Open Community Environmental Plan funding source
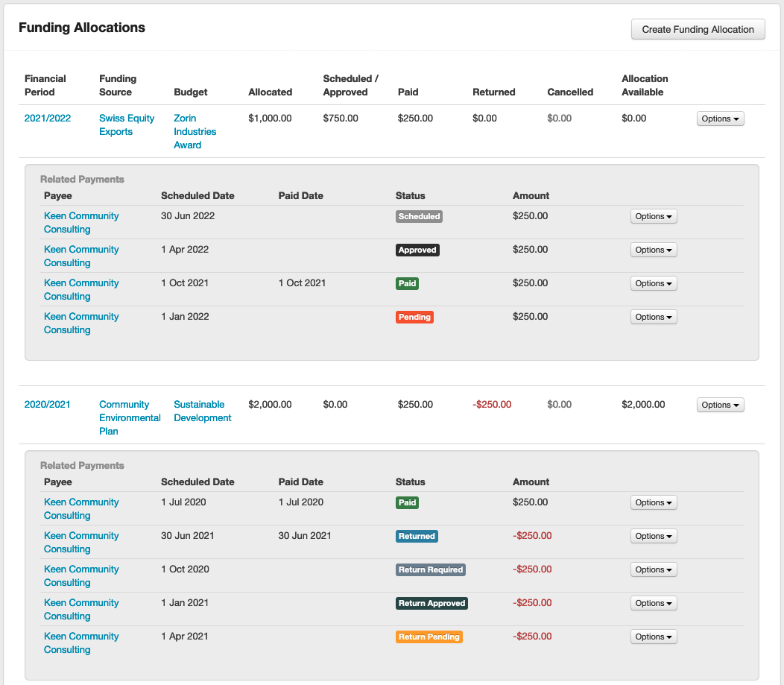This screenshot has width=784, height=685. tap(130, 417)
